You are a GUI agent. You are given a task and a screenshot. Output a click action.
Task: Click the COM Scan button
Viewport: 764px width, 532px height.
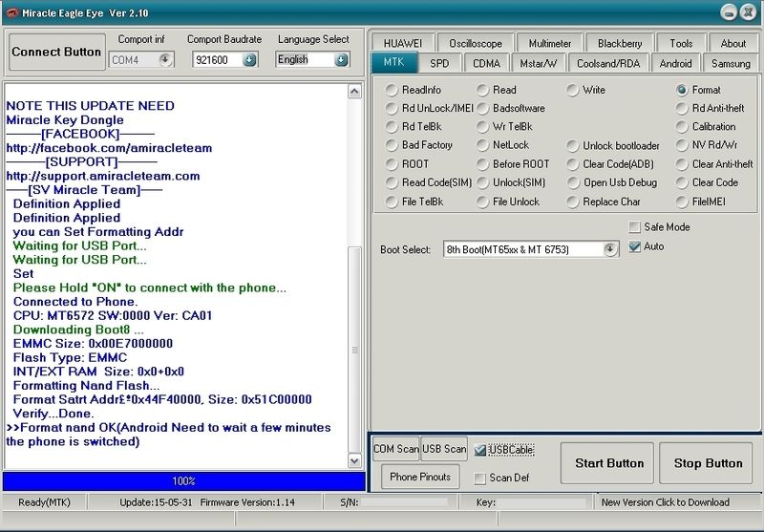pyautogui.click(x=395, y=449)
